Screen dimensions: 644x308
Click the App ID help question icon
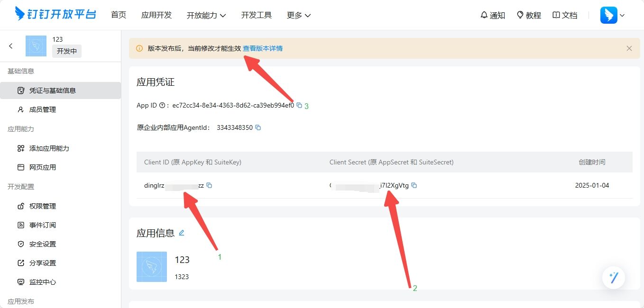(162, 106)
